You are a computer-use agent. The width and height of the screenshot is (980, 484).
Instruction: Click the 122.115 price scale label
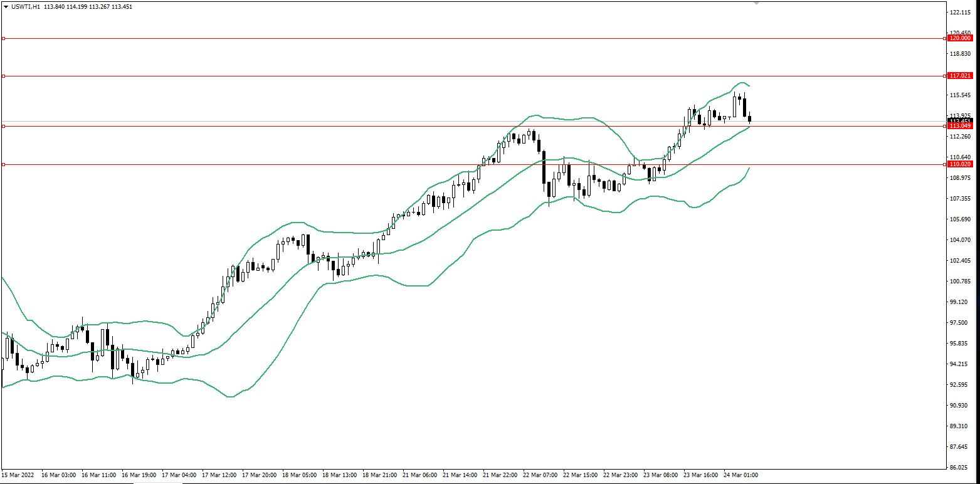(x=960, y=13)
